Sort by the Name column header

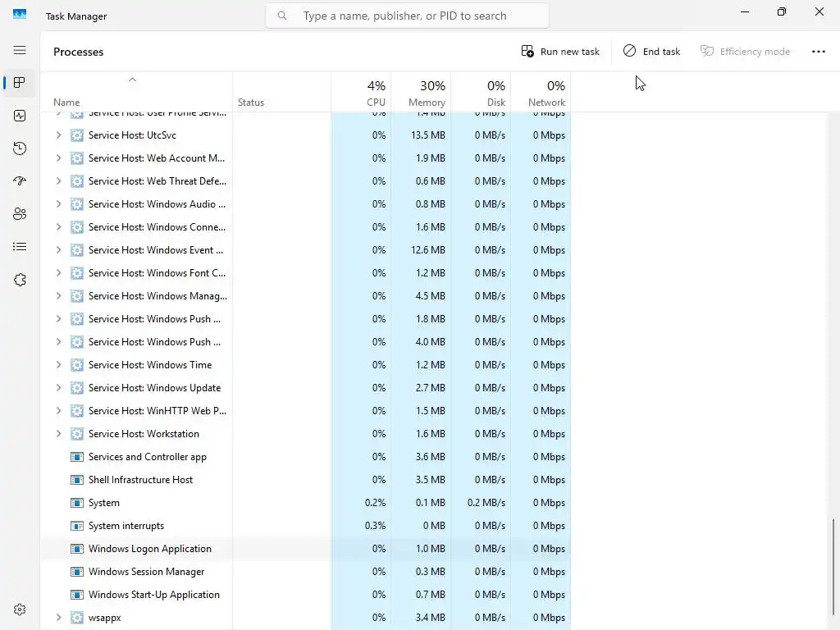pyautogui.click(x=137, y=92)
